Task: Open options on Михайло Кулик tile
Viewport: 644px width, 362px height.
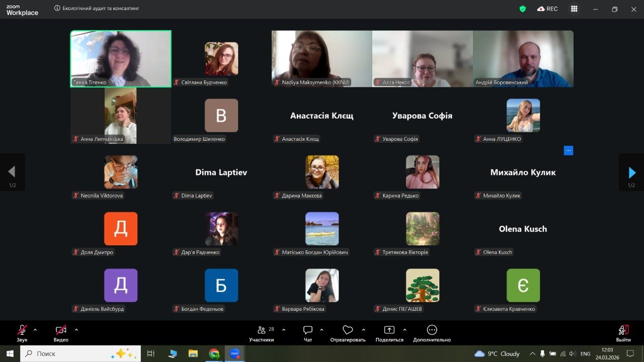Action: coord(568,150)
